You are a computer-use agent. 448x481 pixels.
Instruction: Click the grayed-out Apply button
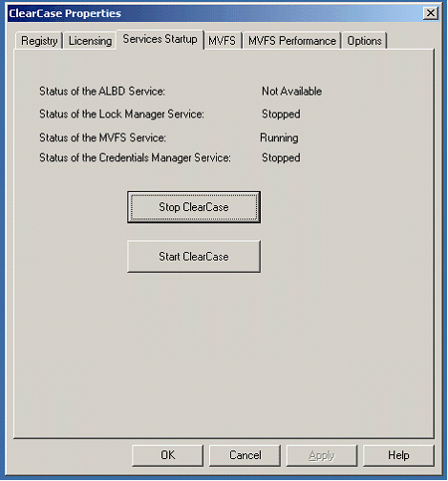[322, 455]
